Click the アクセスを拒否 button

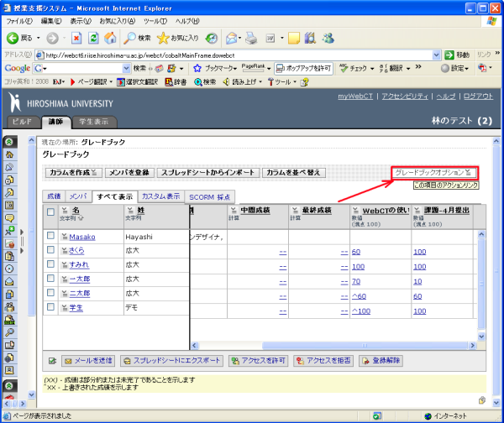tap(323, 361)
